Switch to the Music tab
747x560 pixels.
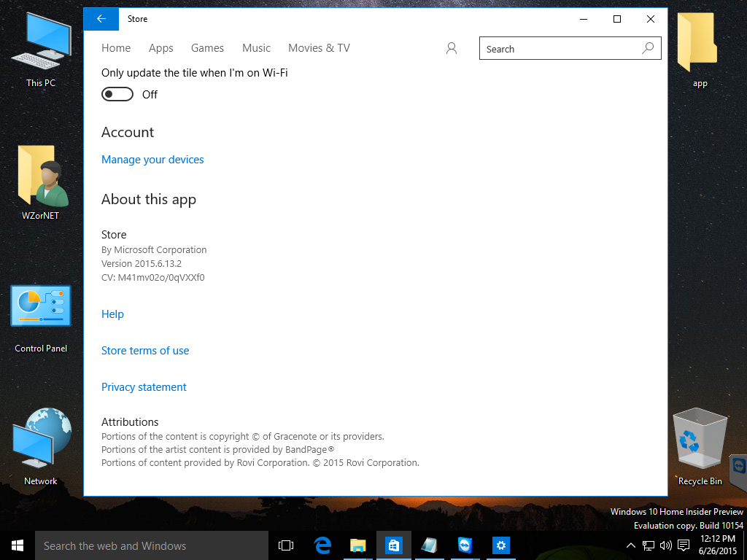256,48
